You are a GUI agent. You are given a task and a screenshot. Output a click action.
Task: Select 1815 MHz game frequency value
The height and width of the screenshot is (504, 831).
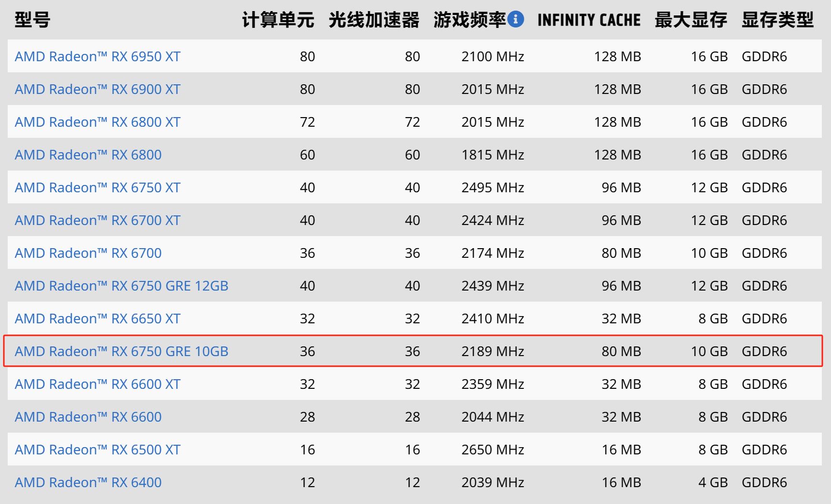(x=493, y=155)
